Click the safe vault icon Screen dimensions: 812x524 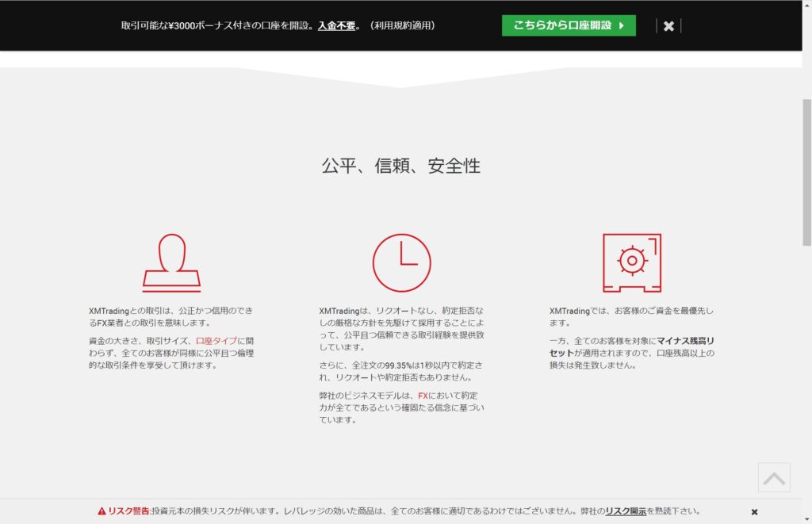632,262
